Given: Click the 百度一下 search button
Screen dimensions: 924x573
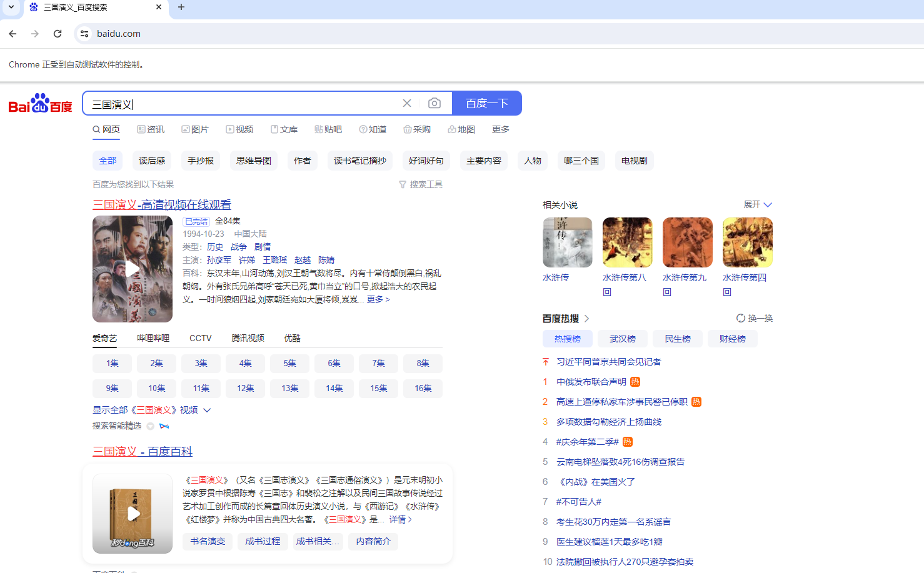Looking at the screenshot, I should 487,103.
